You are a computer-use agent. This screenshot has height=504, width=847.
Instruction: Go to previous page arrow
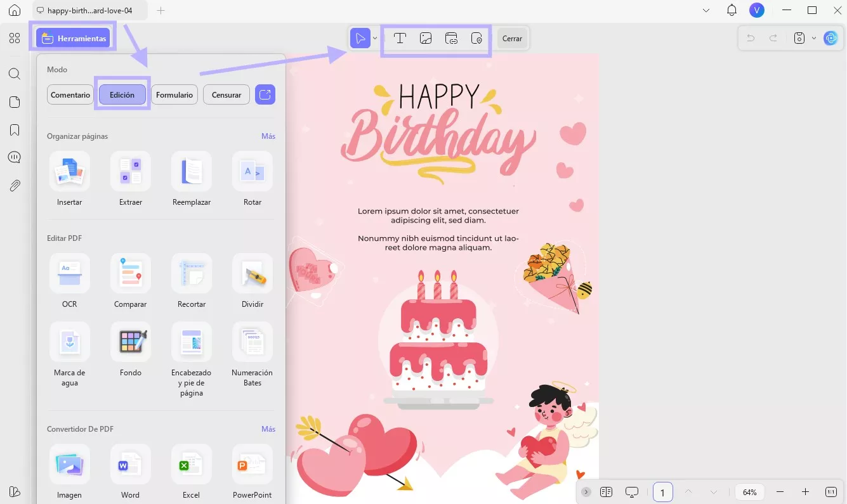688,492
